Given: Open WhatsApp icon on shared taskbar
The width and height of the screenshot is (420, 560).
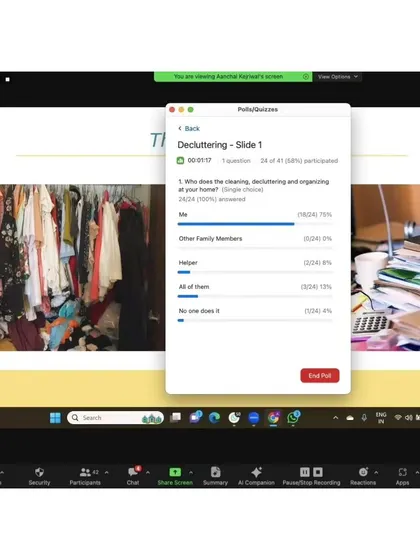Looking at the screenshot, I should pos(293,417).
